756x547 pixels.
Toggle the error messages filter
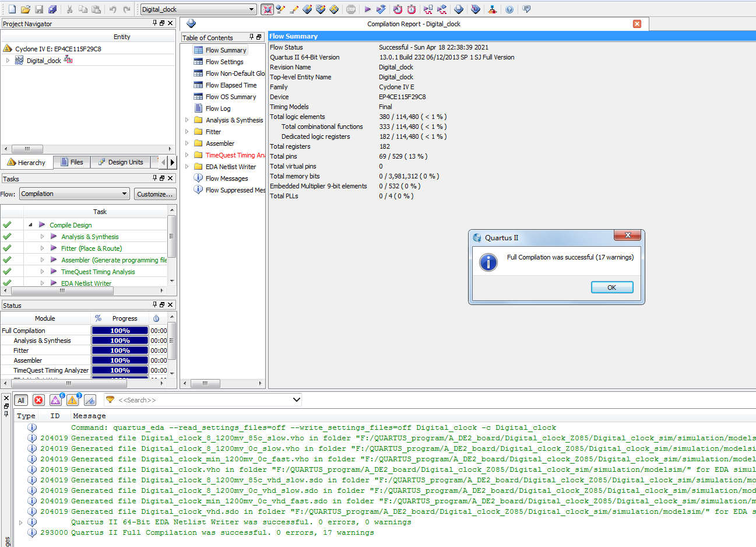pyautogui.click(x=38, y=400)
